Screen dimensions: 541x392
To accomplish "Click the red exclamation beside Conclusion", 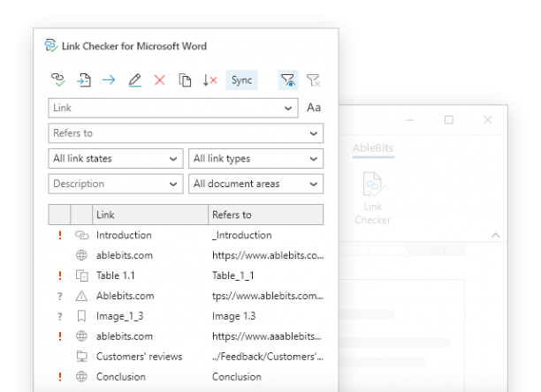I will (x=60, y=377).
